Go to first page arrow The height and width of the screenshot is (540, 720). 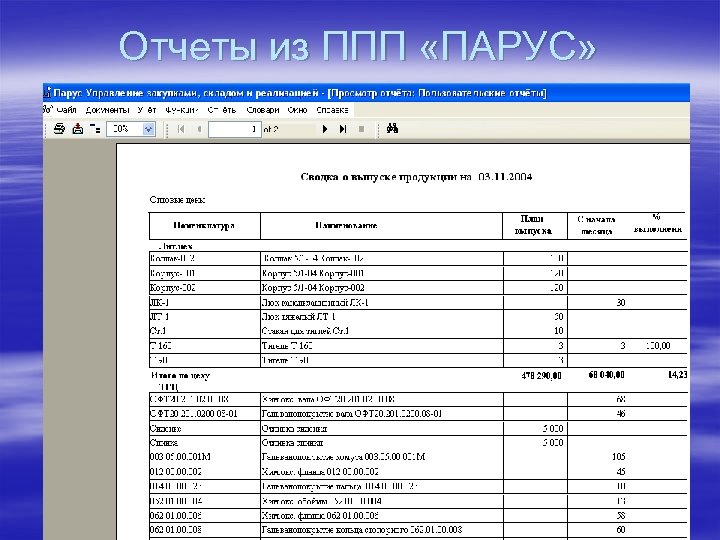(181, 129)
